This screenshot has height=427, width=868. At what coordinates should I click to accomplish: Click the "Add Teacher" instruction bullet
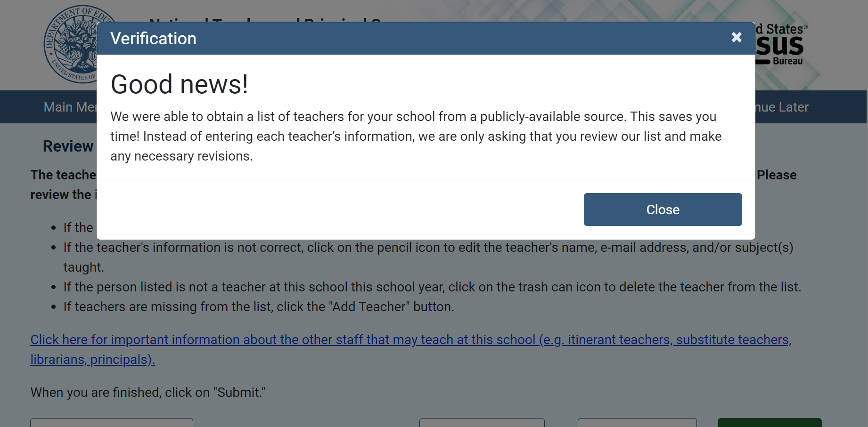pos(258,307)
